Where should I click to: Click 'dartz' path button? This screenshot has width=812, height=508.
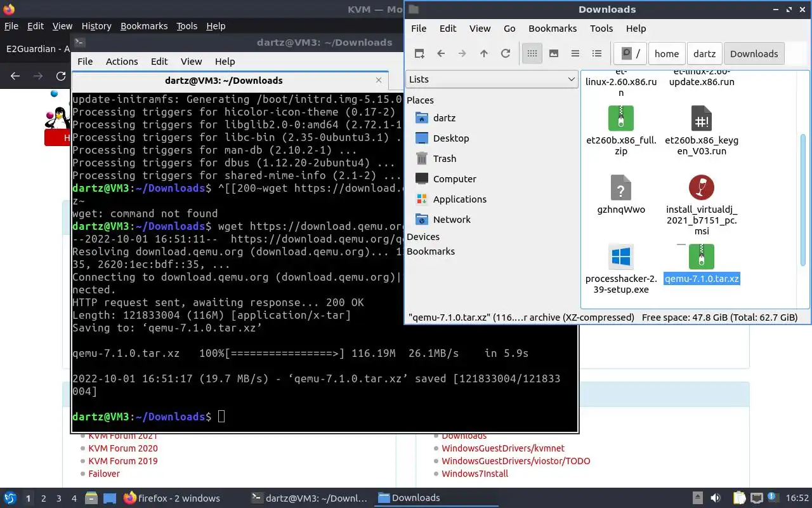click(704, 54)
